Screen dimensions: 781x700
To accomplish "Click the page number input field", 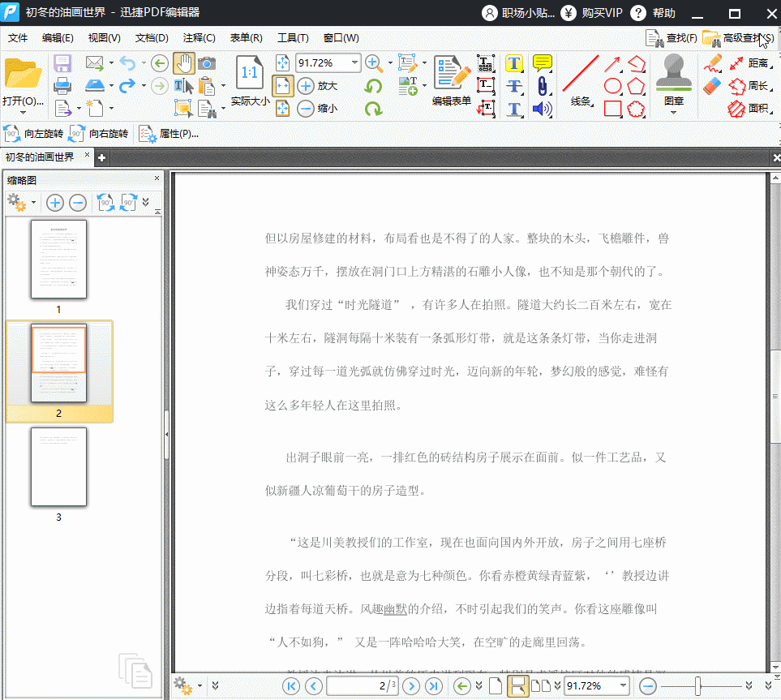I will pos(362,686).
